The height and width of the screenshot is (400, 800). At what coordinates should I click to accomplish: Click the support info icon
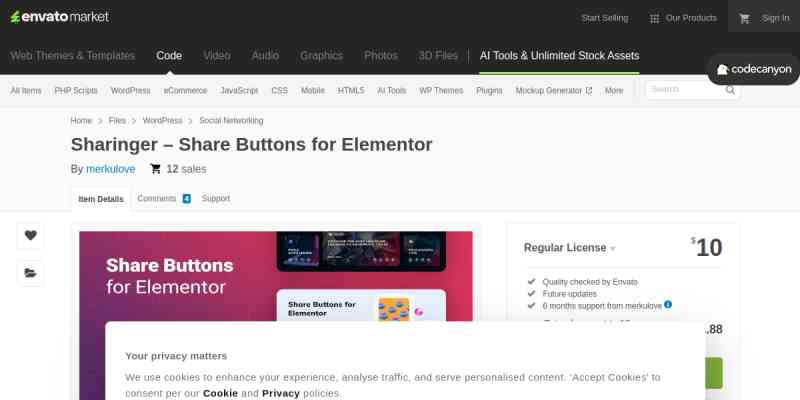[668, 305]
